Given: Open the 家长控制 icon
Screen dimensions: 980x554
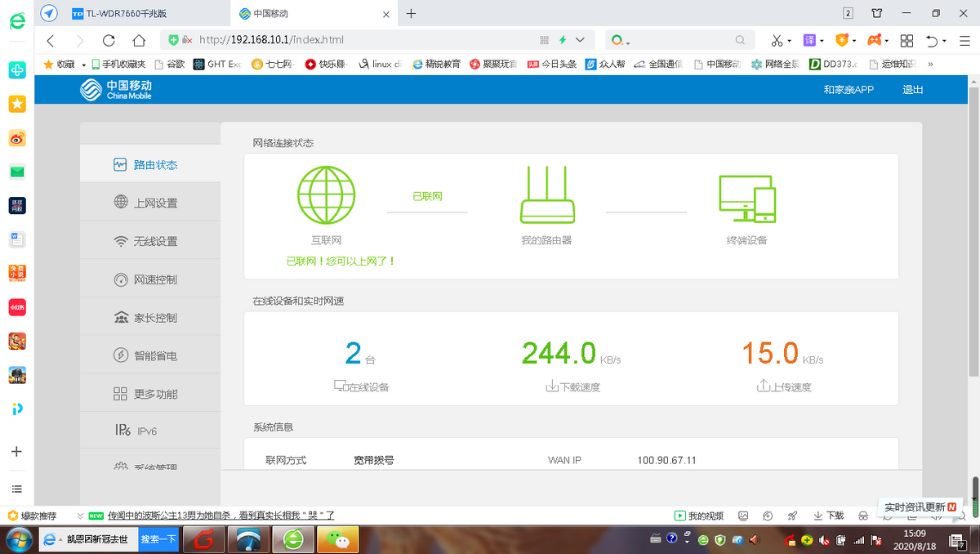Looking at the screenshot, I should (121, 317).
